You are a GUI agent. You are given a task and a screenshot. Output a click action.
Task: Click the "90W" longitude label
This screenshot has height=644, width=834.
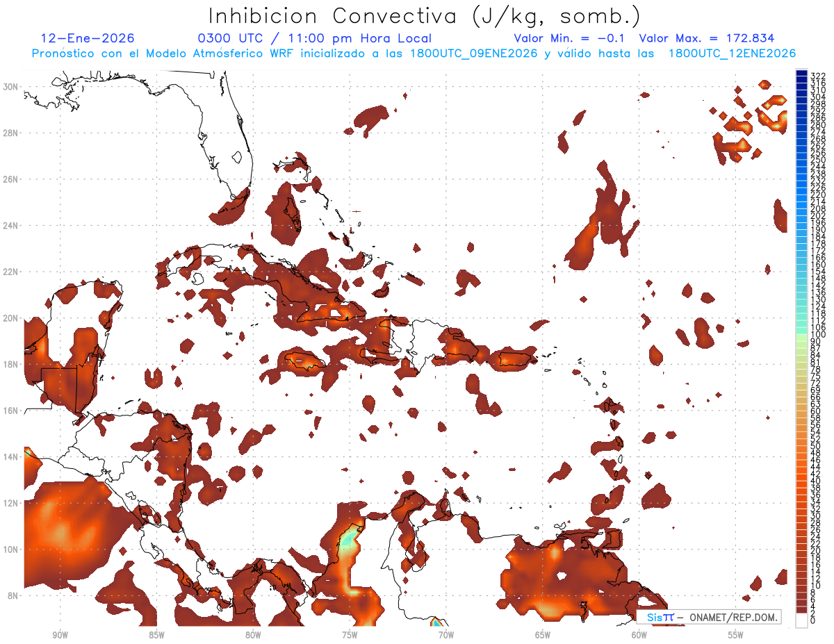60,634
